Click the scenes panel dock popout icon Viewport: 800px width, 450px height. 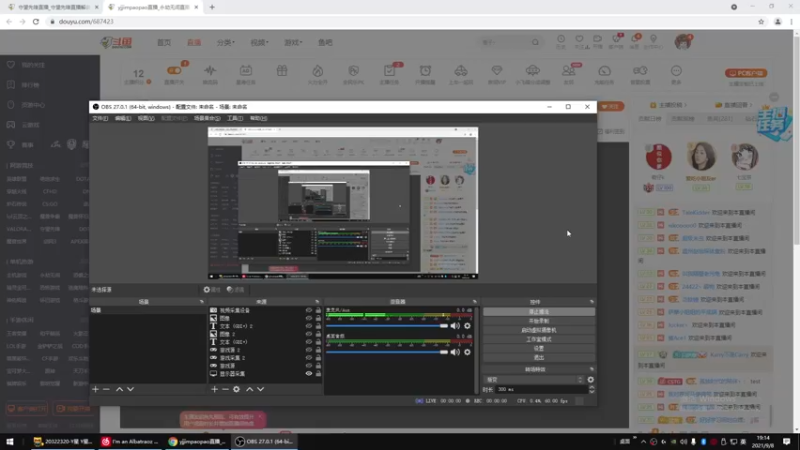[x=202, y=302]
